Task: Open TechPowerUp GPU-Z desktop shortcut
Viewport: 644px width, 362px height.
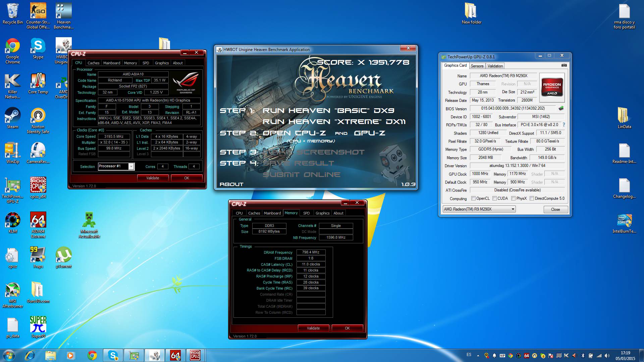Action: pos(13,190)
